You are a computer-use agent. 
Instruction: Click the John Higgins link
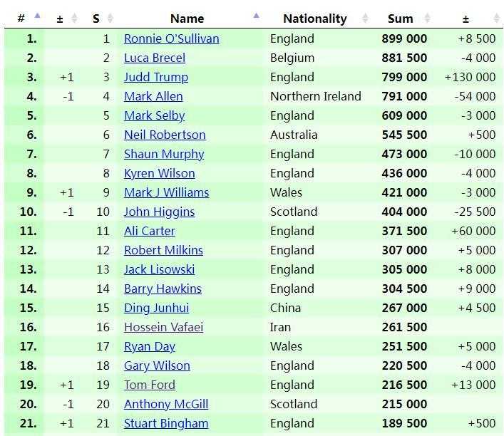click(x=159, y=212)
